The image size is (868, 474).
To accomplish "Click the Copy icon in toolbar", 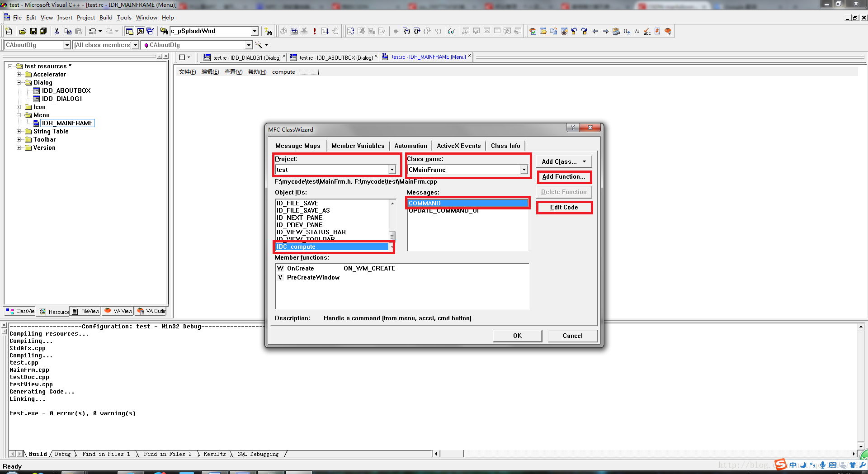I will (68, 31).
